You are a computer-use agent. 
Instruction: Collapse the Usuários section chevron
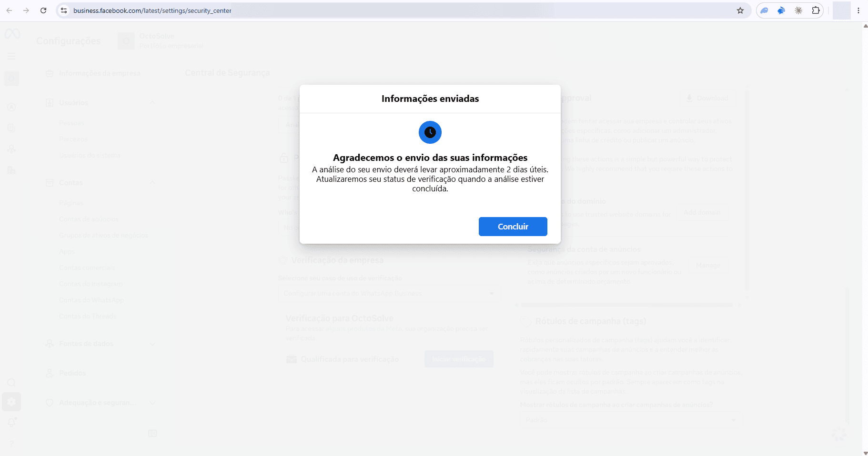click(152, 103)
